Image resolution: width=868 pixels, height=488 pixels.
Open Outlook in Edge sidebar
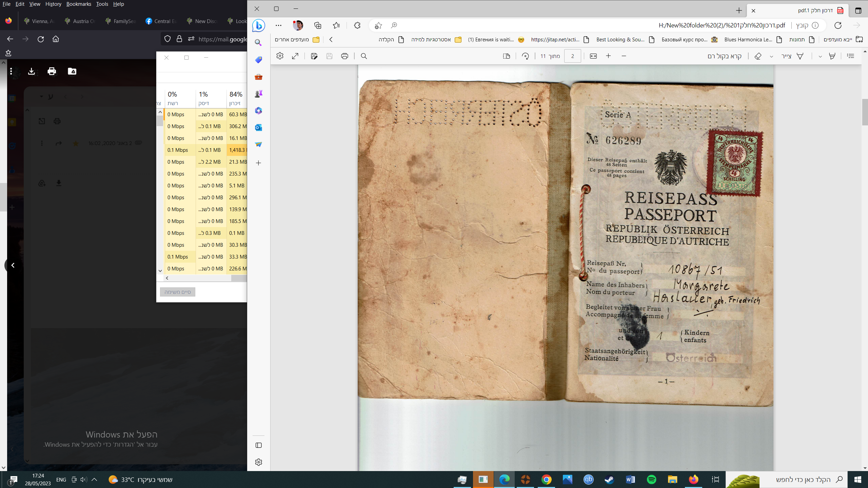pyautogui.click(x=258, y=127)
